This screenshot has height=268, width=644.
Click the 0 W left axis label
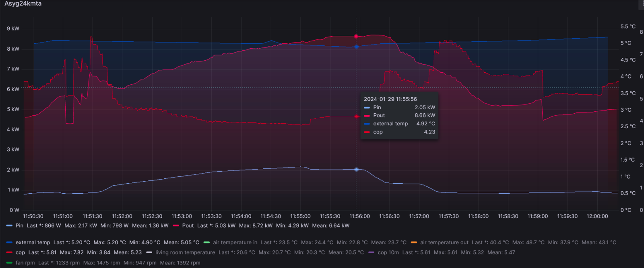point(14,210)
